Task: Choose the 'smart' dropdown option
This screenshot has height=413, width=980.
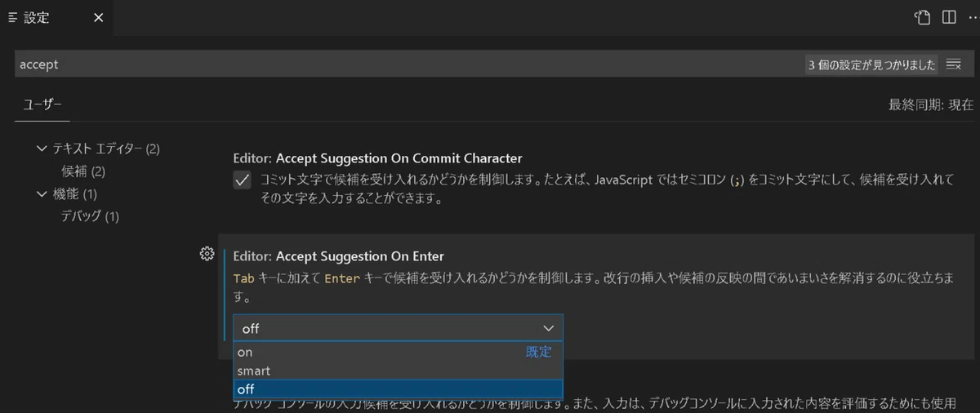Action: click(398, 371)
